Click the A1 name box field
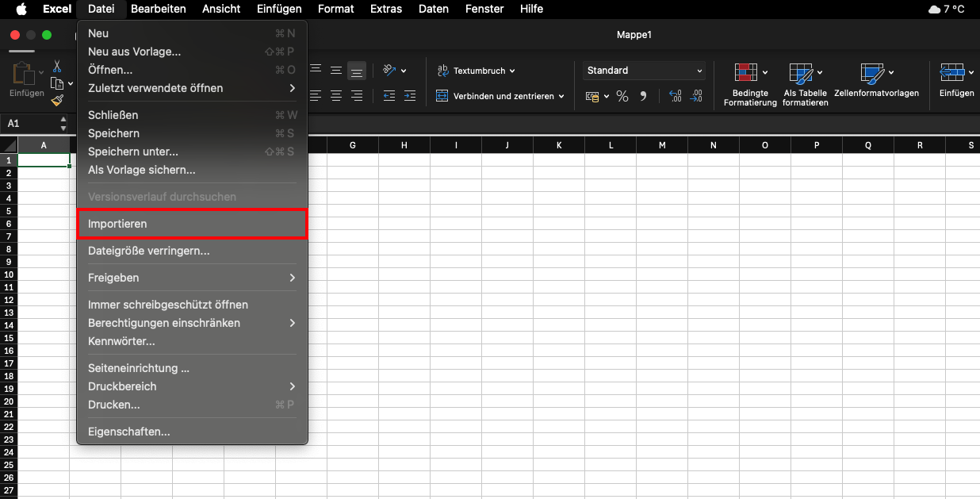This screenshot has height=499, width=980. (30, 124)
